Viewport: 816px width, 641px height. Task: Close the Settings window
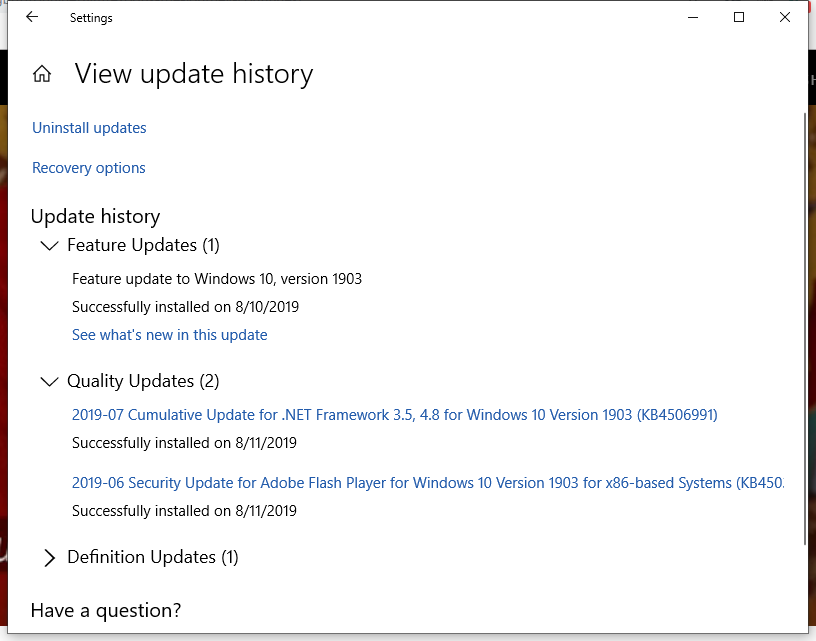785,17
